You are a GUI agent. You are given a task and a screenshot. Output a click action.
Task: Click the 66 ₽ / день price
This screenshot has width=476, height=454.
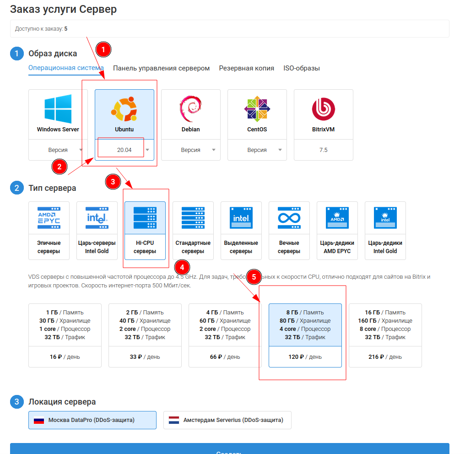point(225,357)
